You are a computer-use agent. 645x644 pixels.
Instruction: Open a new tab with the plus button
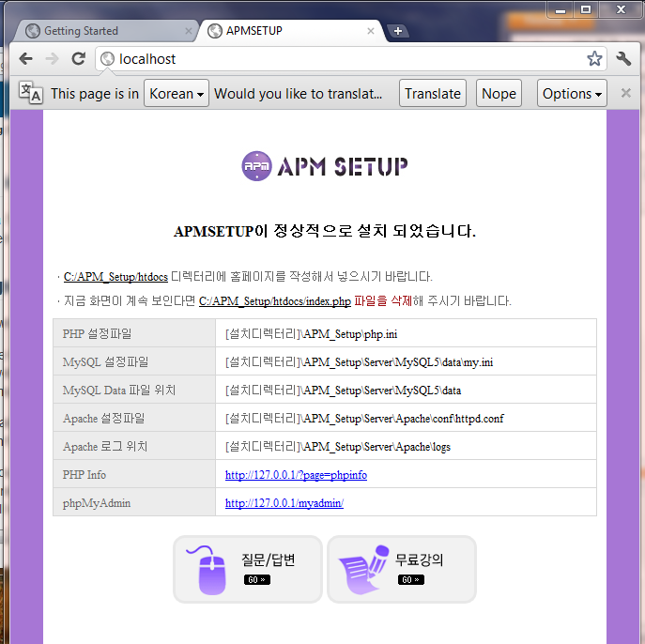[398, 31]
